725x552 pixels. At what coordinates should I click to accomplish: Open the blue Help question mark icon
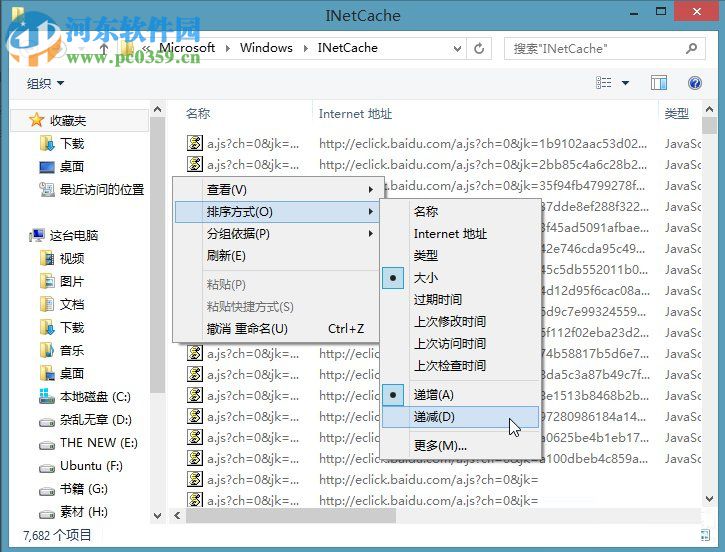click(694, 83)
